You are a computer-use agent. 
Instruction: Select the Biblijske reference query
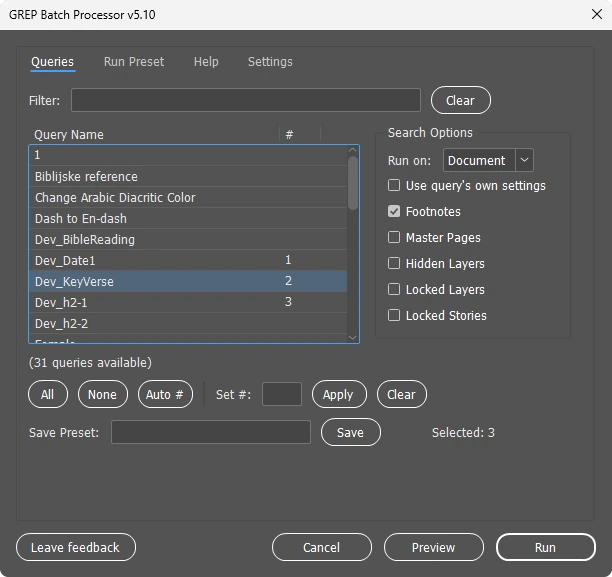(x=188, y=176)
